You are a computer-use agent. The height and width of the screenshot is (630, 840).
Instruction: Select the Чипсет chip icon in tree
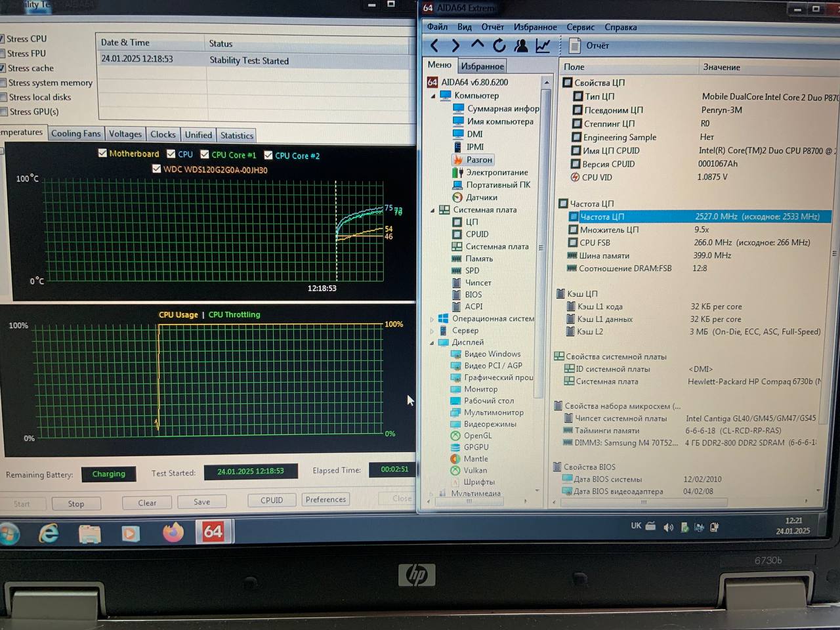coord(457,283)
